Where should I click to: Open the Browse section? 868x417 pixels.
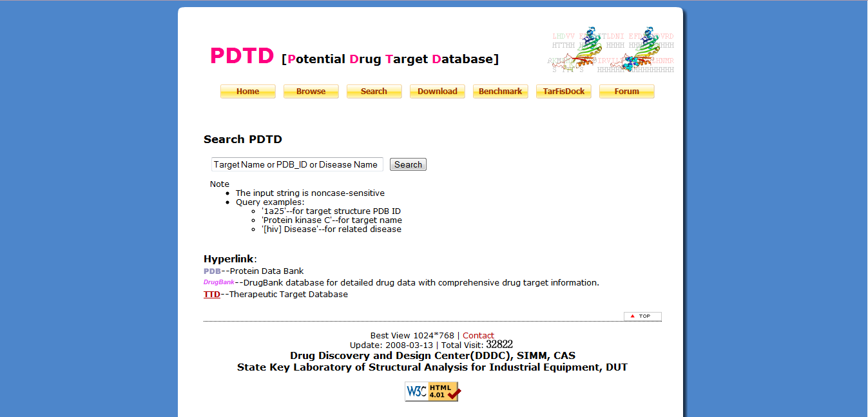pos(311,91)
